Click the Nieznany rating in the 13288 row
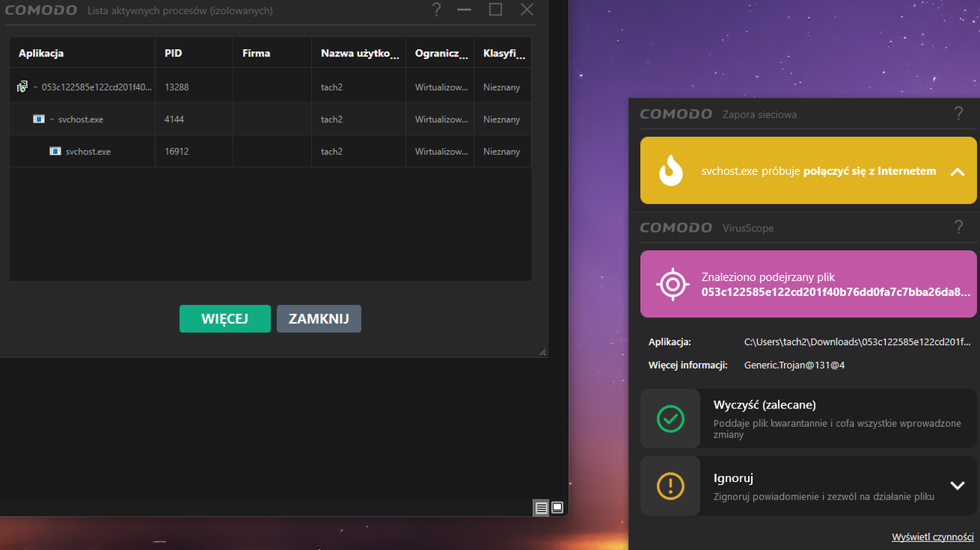 point(501,87)
